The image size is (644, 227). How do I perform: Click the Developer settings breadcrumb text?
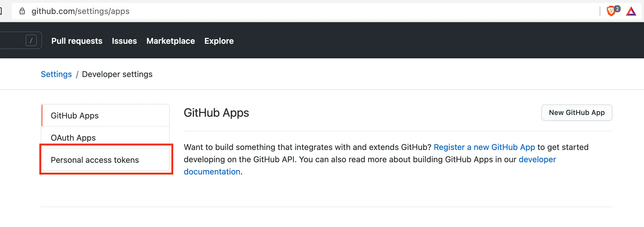(x=117, y=74)
